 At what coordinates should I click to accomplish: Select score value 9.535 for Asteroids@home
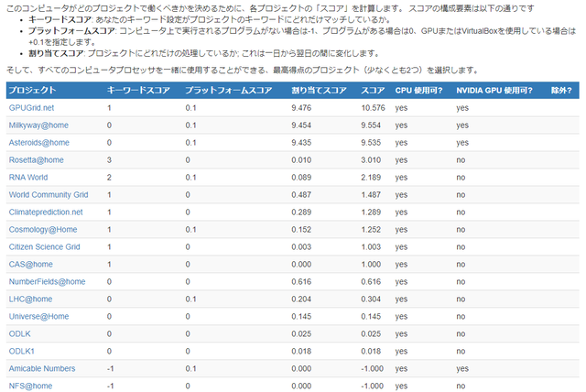tap(371, 143)
